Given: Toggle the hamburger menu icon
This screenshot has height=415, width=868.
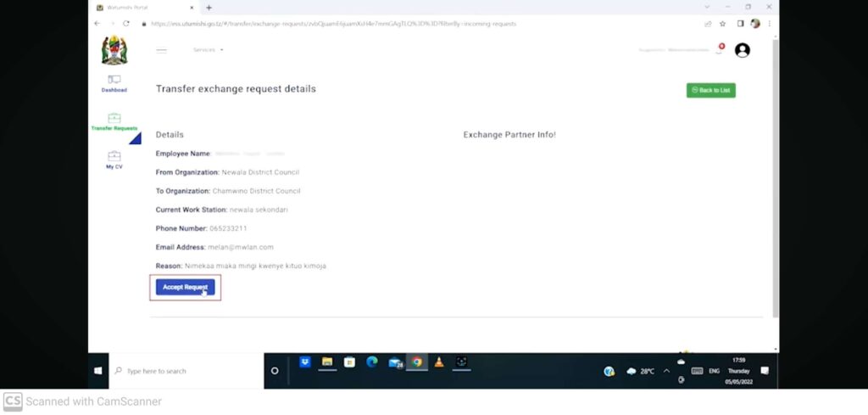Looking at the screenshot, I should 161,50.
